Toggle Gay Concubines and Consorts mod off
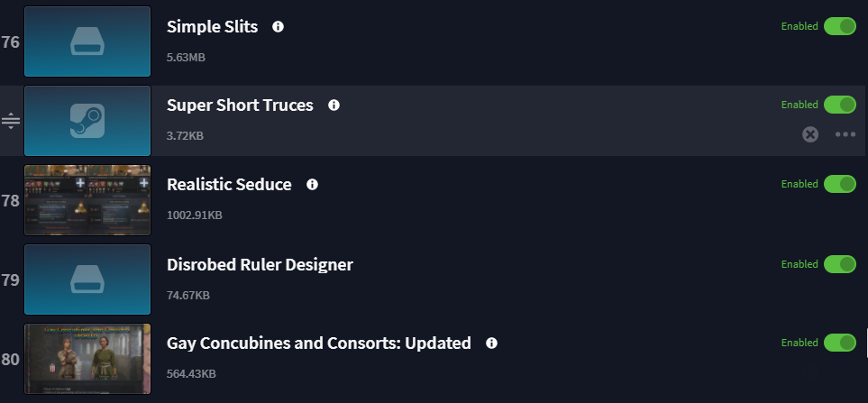Image resolution: width=868 pixels, height=403 pixels. [840, 343]
